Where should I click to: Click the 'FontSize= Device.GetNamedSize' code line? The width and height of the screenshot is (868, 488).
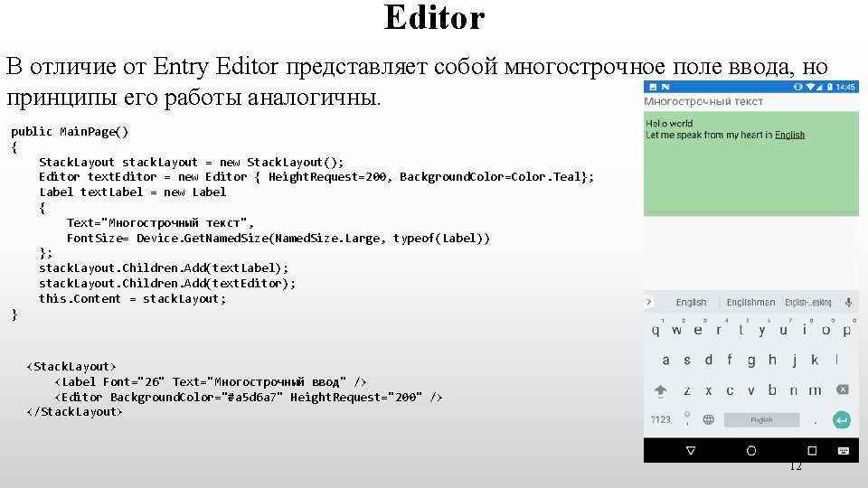point(278,238)
